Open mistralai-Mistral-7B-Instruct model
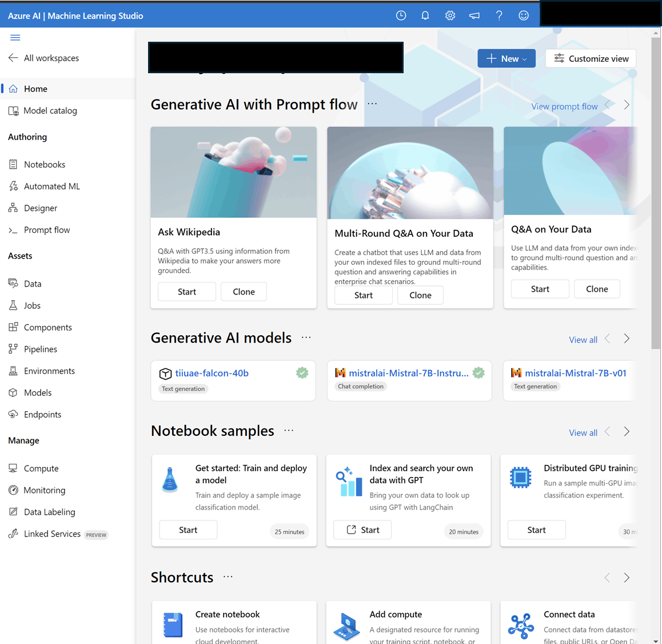 [408, 373]
